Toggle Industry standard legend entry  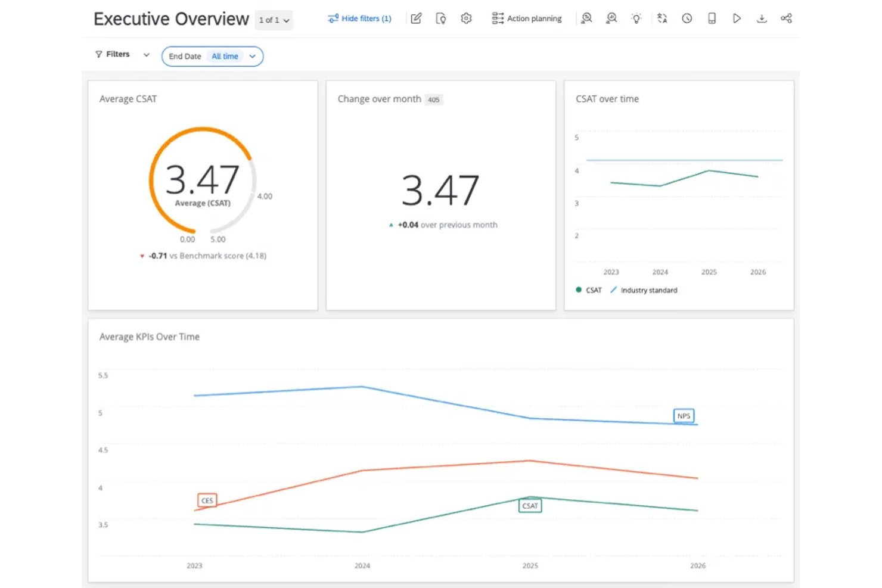(x=644, y=290)
